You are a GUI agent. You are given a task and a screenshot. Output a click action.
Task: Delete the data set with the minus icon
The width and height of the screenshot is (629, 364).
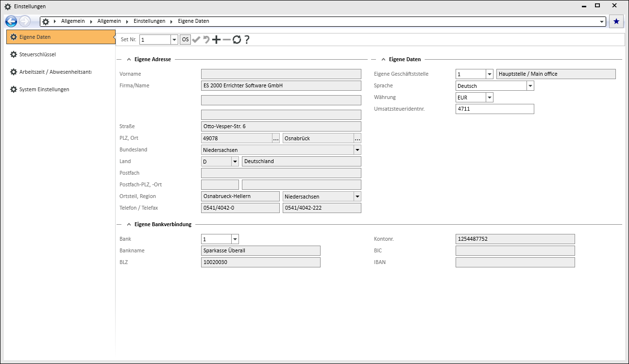(227, 40)
